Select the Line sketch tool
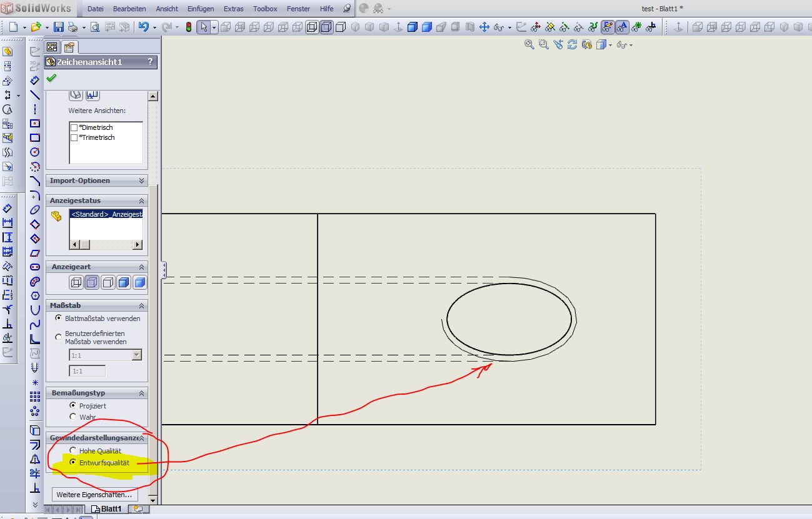The image size is (812, 519). (x=35, y=95)
